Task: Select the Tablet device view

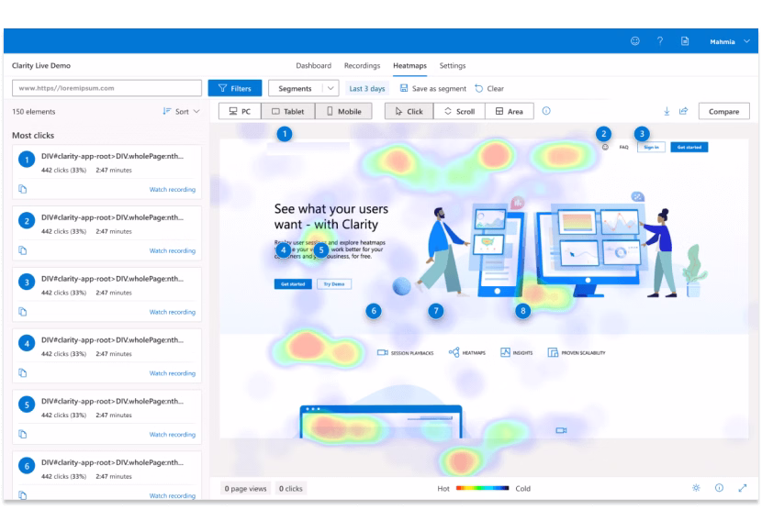Action: click(x=288, y=111)
